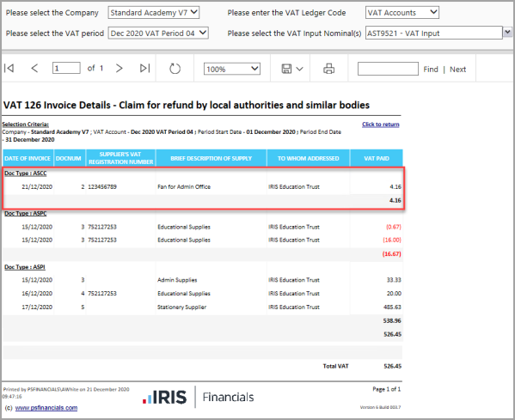
Task: Go to first page of report
Action: pyautogui.click(x=9, y=68)
